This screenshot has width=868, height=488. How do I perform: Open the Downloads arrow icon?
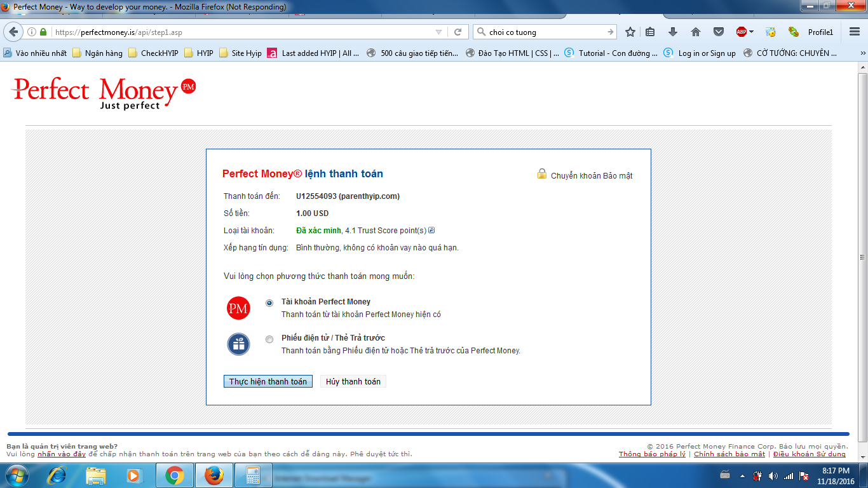[x=673, y=32]
